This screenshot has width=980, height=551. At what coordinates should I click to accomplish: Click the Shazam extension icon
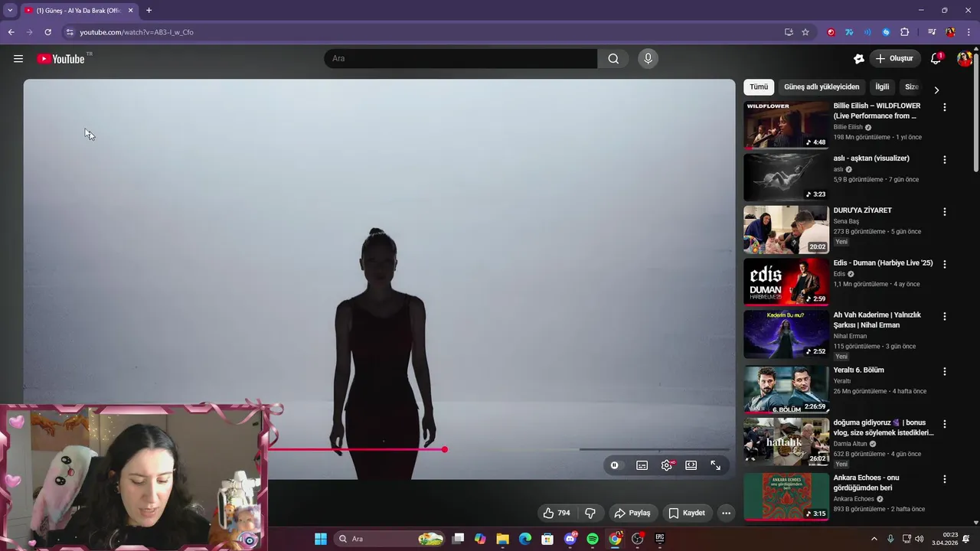(x=886, y=32)
